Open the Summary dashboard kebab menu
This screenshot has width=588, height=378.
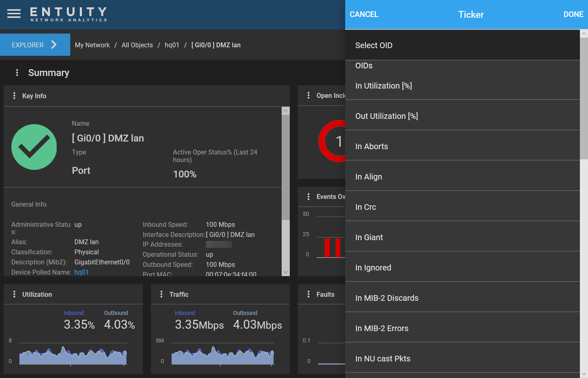17,73
